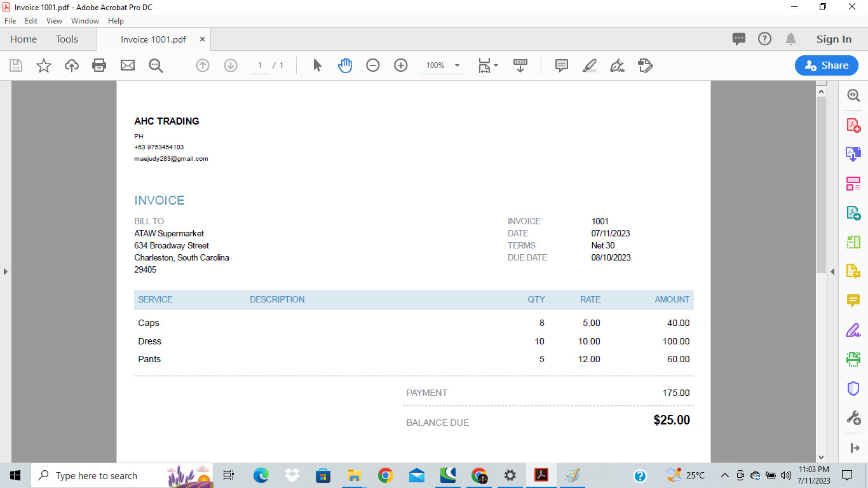Screen dimensions: 868x488
Task: Upload the file using the cloud icon
Action: click(x=72, y=65)
